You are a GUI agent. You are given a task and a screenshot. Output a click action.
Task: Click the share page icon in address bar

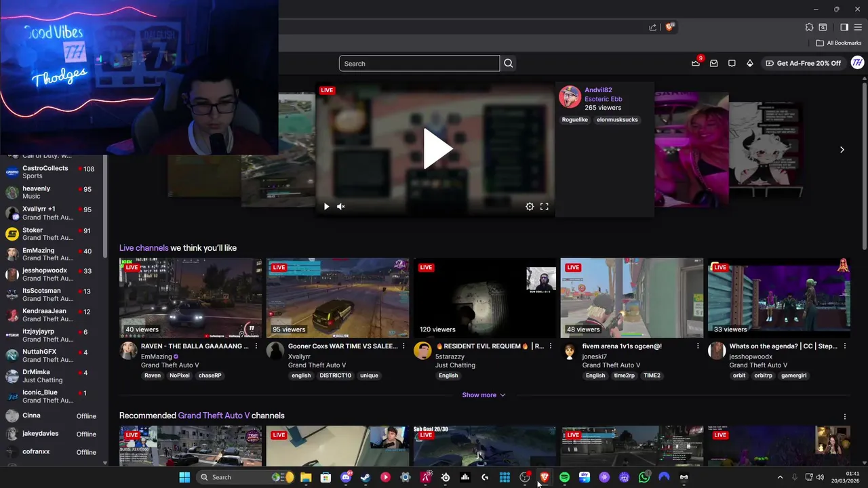[x=652, y=27]
